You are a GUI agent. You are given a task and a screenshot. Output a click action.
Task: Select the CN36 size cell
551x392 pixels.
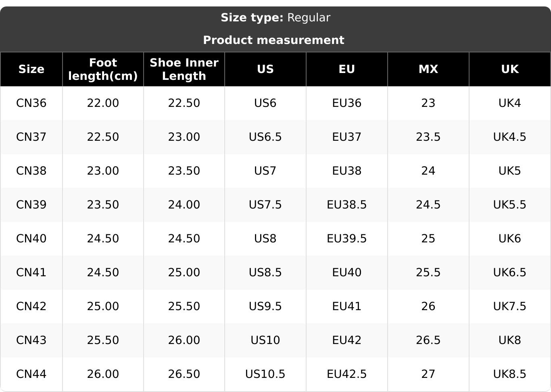pyautogui.click(x=31, y=103)
